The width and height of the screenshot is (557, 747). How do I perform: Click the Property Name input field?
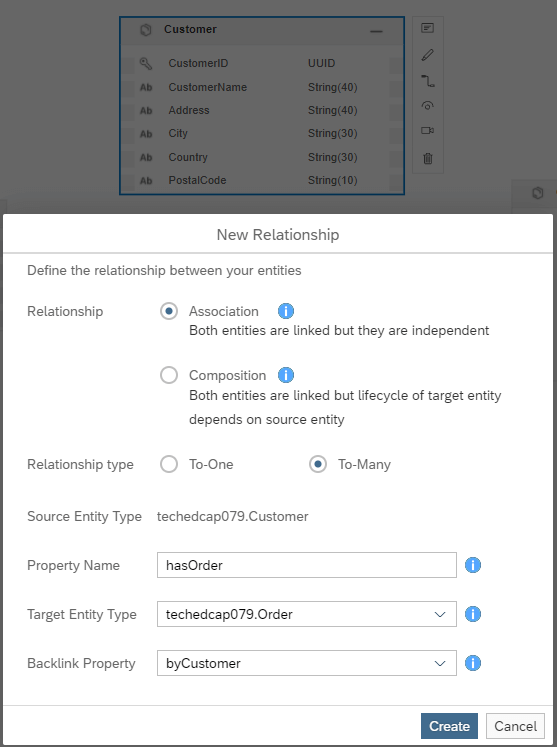tap(307, 565)
